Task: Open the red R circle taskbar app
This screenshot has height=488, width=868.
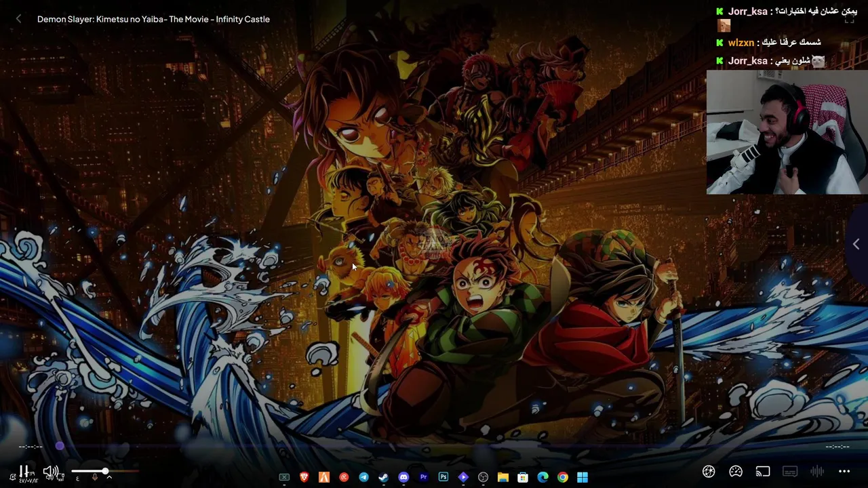Action: click(x=344, y=477)
